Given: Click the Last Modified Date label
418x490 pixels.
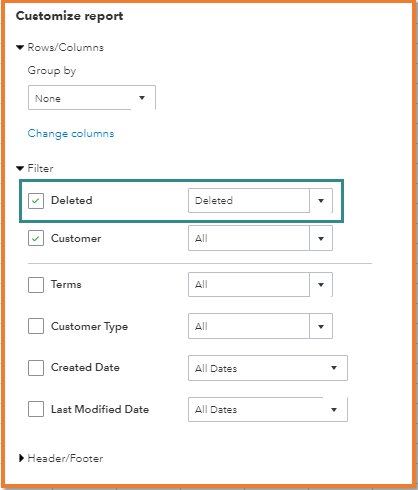Looking at the screenshot, I should (100, 409).
